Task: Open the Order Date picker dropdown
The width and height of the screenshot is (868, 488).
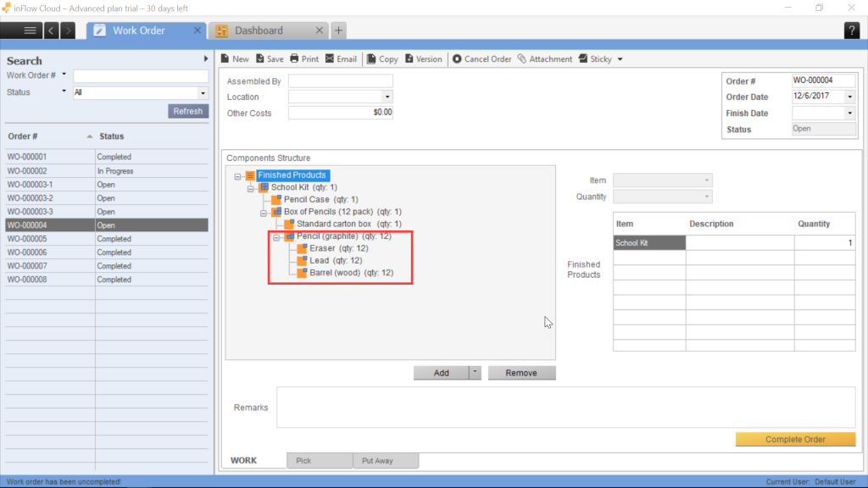Action: click(849, 97)
